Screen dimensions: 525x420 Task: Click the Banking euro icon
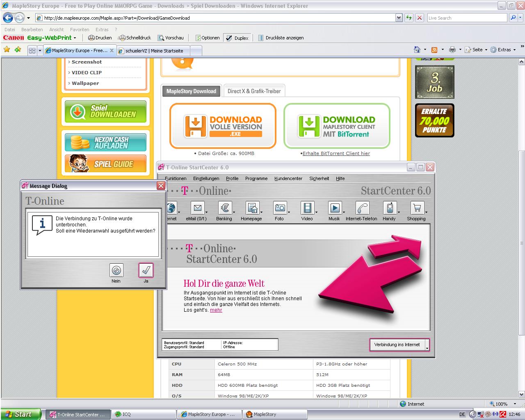click(x=225, y=208)
